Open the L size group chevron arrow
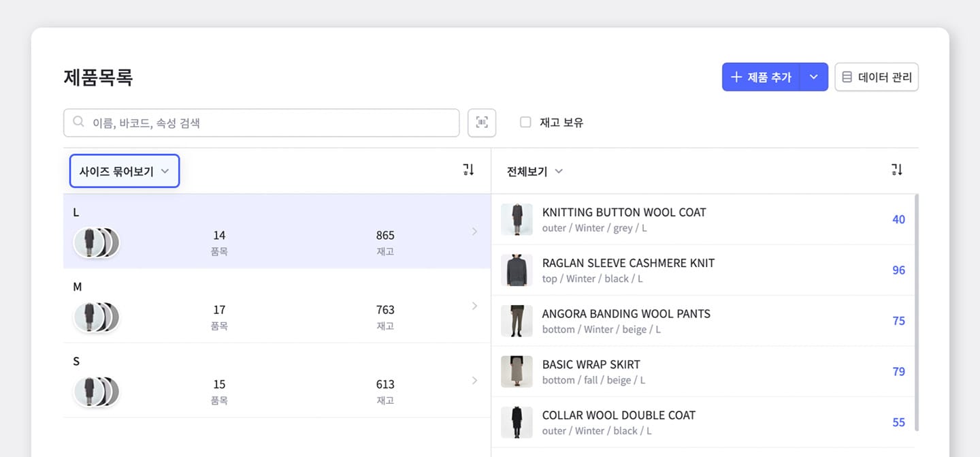 pos(474,232)
